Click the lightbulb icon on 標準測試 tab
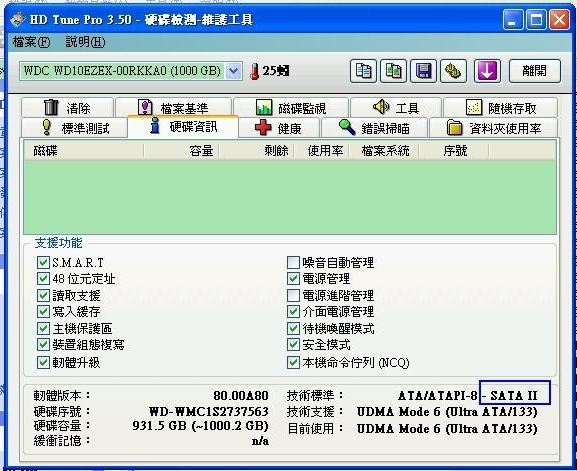This screenshot has width=577, height=471. (47, 127)
